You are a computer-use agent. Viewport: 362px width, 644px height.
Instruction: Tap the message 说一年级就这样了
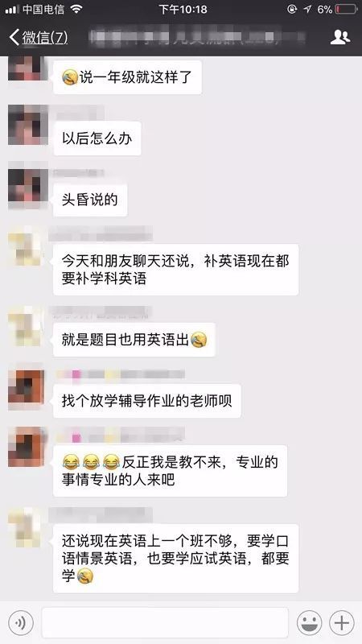point(128,77)
